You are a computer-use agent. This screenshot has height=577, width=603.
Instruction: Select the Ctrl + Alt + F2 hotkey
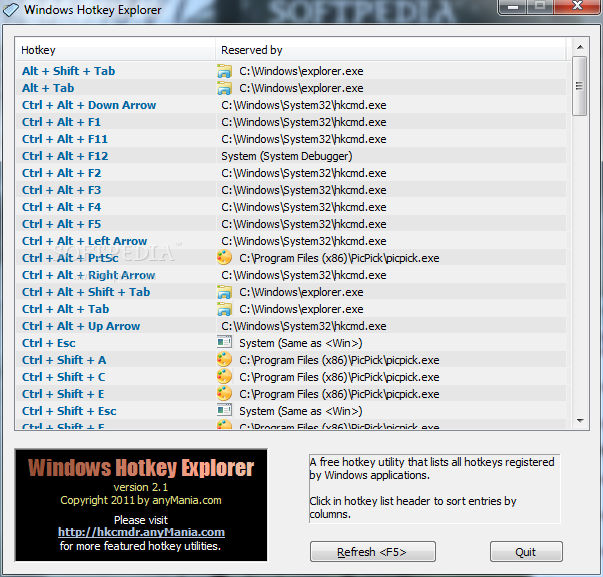(62, 173)
